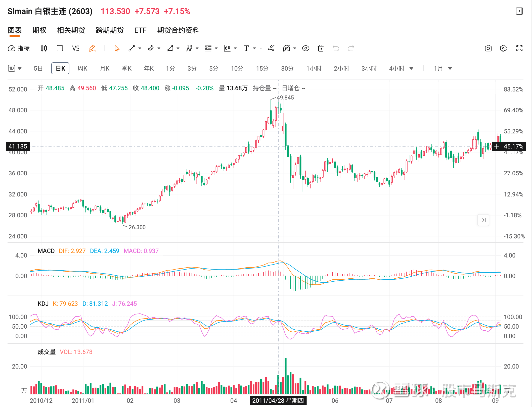The image size is (532, 407).
Task: Toggle the orange drawing pen mode
Action: 92,48
